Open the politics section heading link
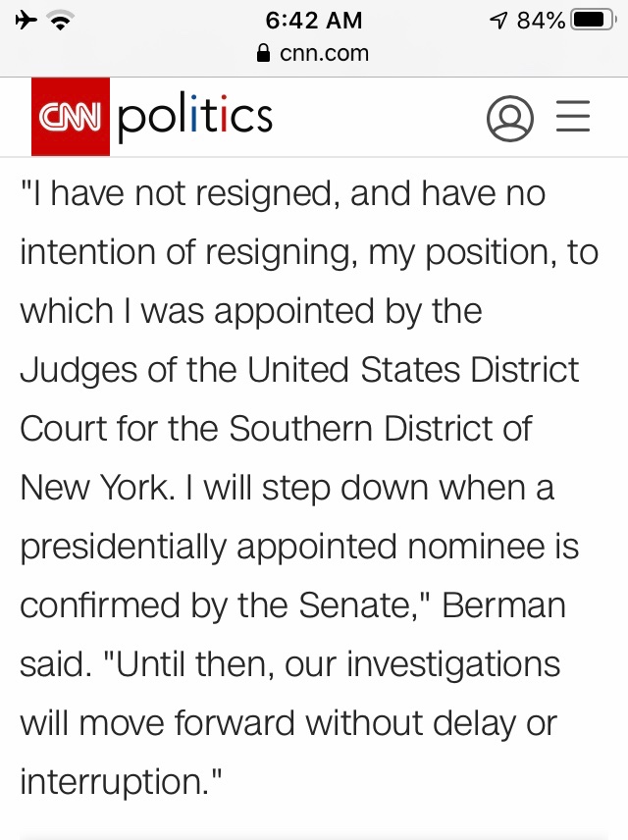This screenshot has height=840, width=628. point(194,118)
